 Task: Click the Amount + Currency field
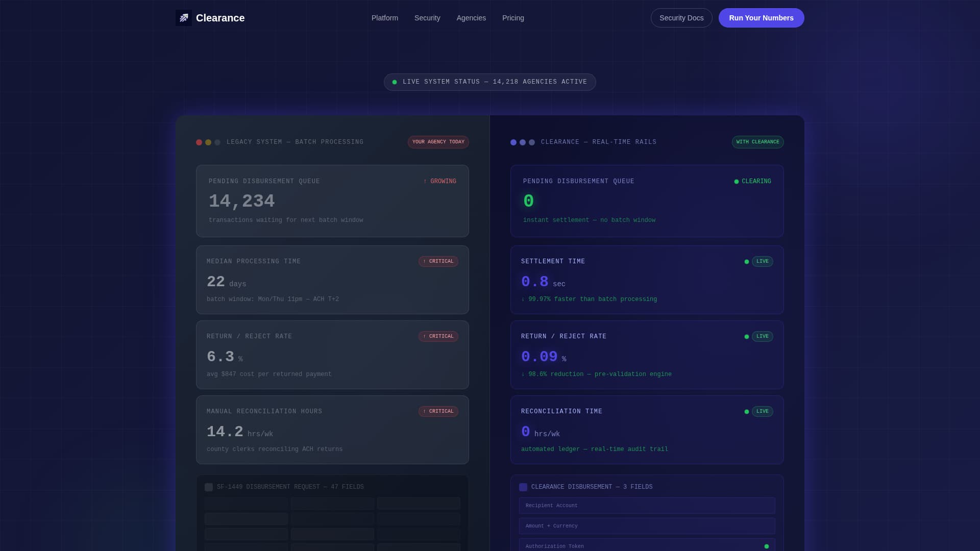647,526
